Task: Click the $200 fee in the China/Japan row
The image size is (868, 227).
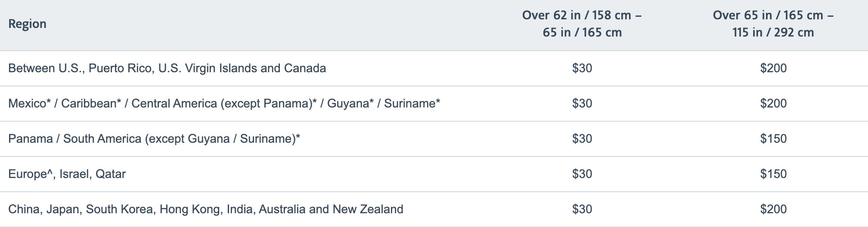Action: coord(773,209)
